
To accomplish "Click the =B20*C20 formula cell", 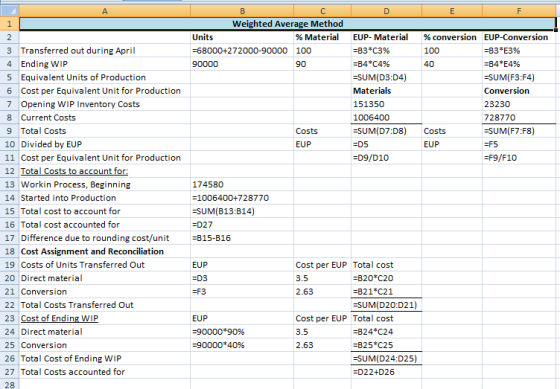I will coord(386,278).
